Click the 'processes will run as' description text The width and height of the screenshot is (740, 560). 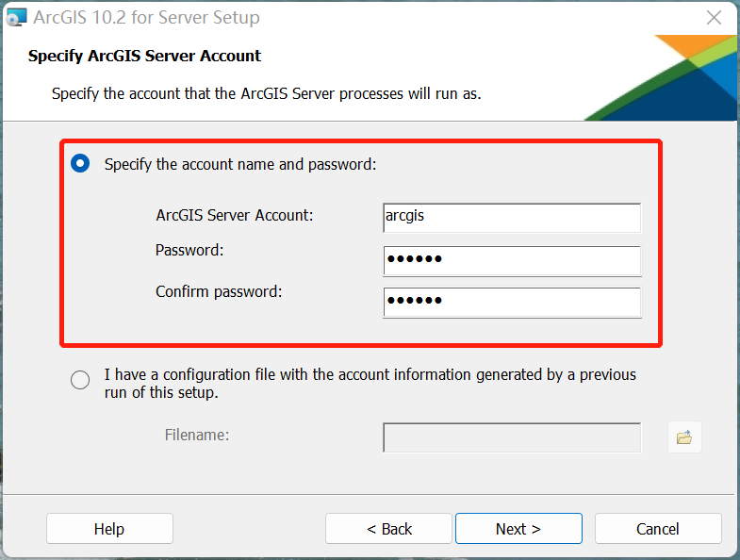(410, 93)
